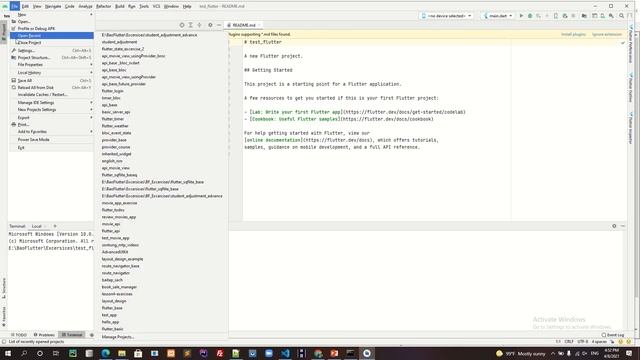Open the device selector dropdown
The height and width of the screenshot is (360, 640).
[x=447, y=16]
